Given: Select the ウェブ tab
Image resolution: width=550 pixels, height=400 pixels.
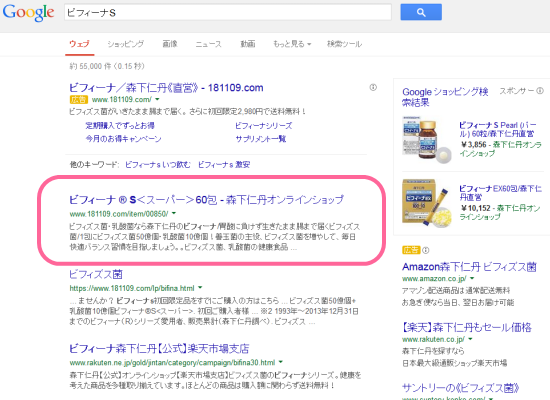Looking at the screenshot, I should pyautogui.click(x=79, y=44).
